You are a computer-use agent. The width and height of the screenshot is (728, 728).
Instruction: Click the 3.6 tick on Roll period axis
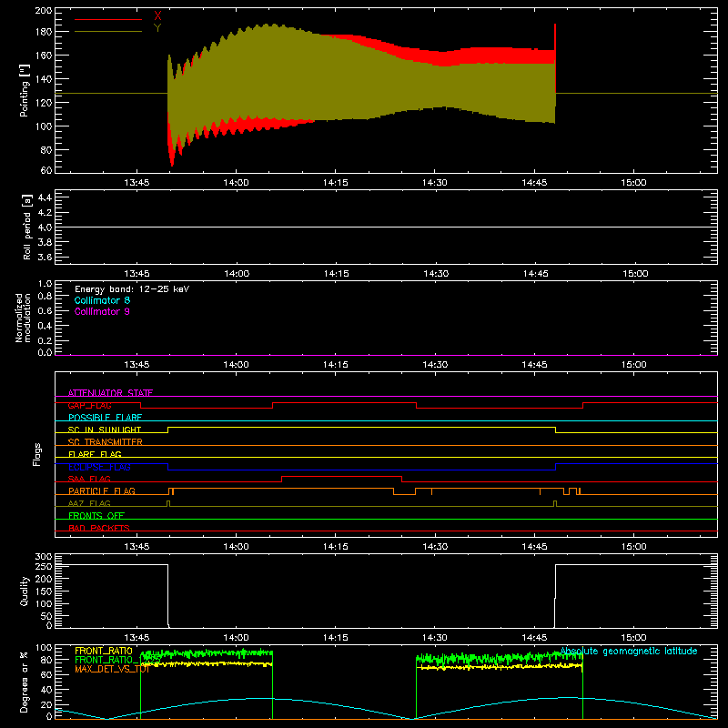click(x=45, y=258)
